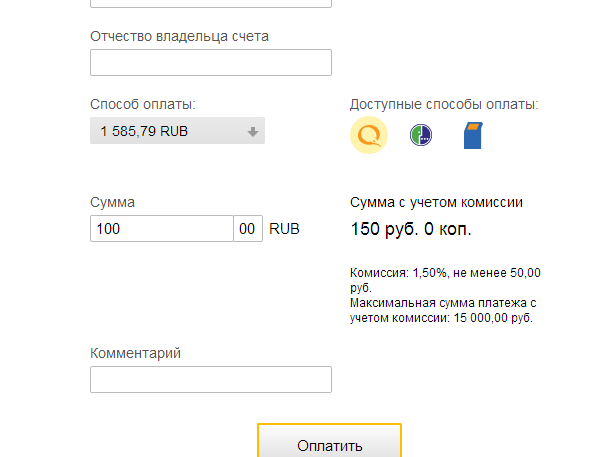589x457 pixels.
Task: Select the QIWI wallet payment icon
Action: [369, 135]
